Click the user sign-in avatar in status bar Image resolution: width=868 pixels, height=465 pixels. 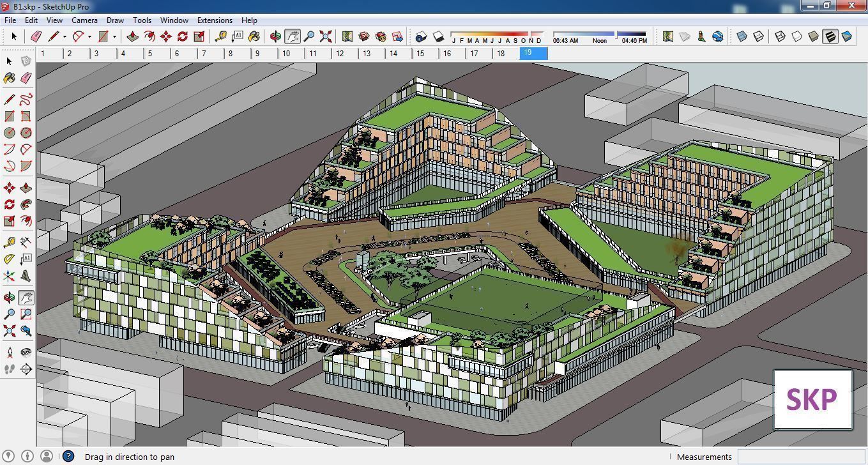pyautogui.click(x=45, y=457)
